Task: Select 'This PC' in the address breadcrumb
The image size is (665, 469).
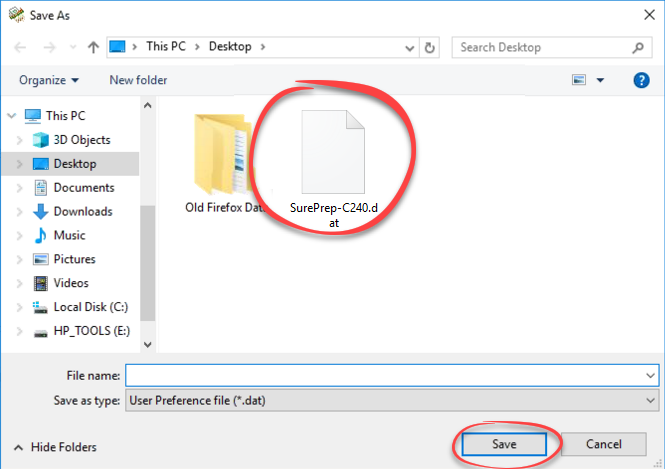Action: 166,46
